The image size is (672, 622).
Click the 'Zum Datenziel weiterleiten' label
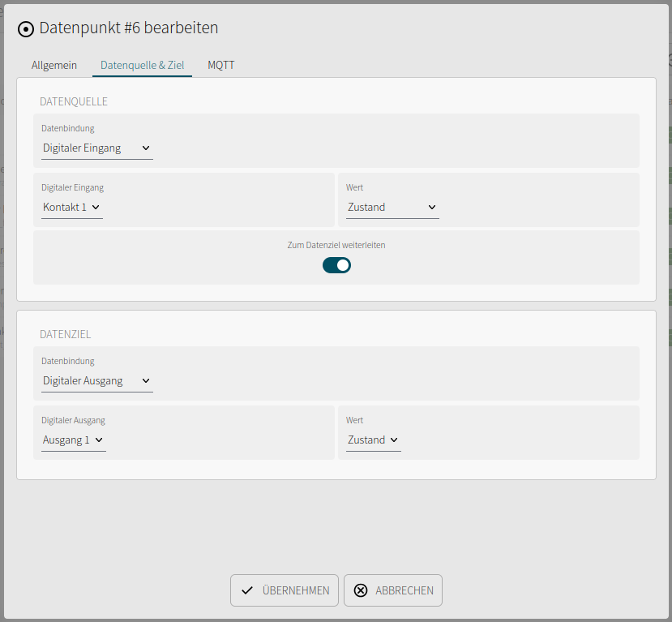coord(336,245)
